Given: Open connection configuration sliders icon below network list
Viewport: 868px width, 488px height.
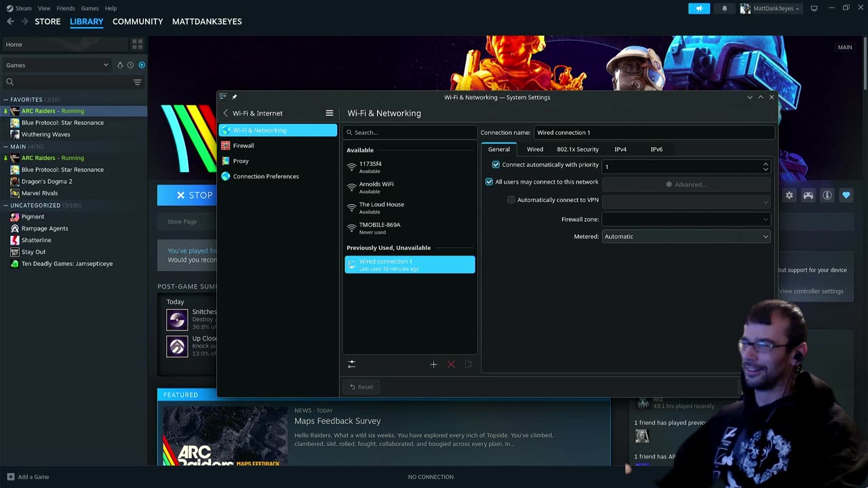Looking at the screenshot, I should 351,364.
